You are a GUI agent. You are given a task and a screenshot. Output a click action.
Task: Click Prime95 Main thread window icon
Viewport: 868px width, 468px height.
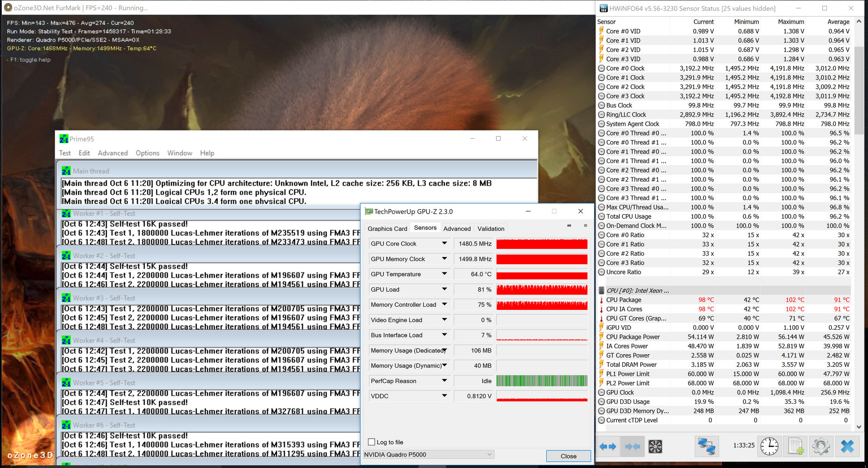pos(66,171)
